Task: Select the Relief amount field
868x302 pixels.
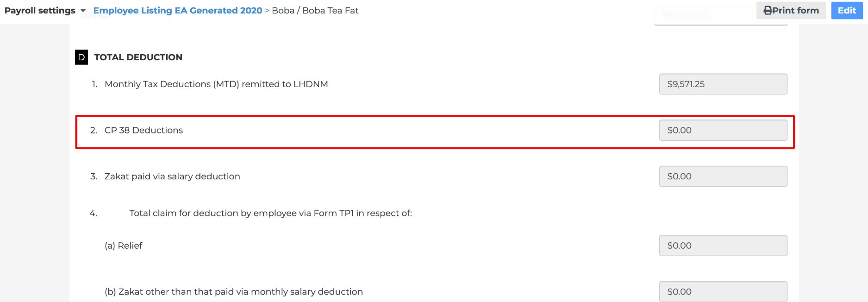Action: click(723, 245)
